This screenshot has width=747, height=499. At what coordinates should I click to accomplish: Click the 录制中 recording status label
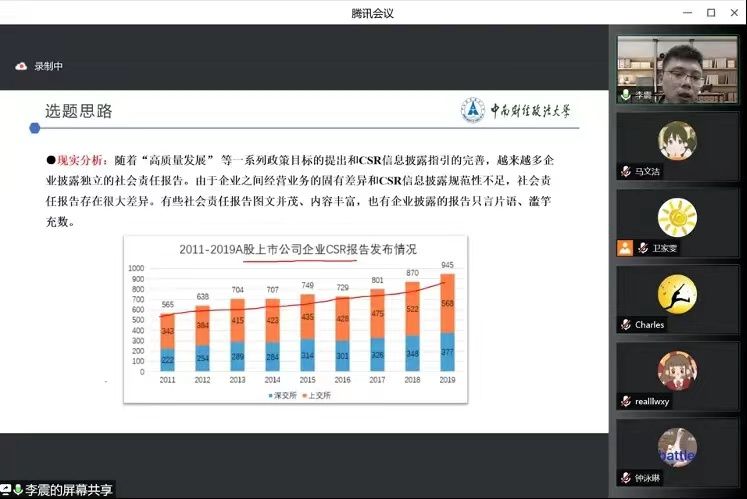click(48, 66)
